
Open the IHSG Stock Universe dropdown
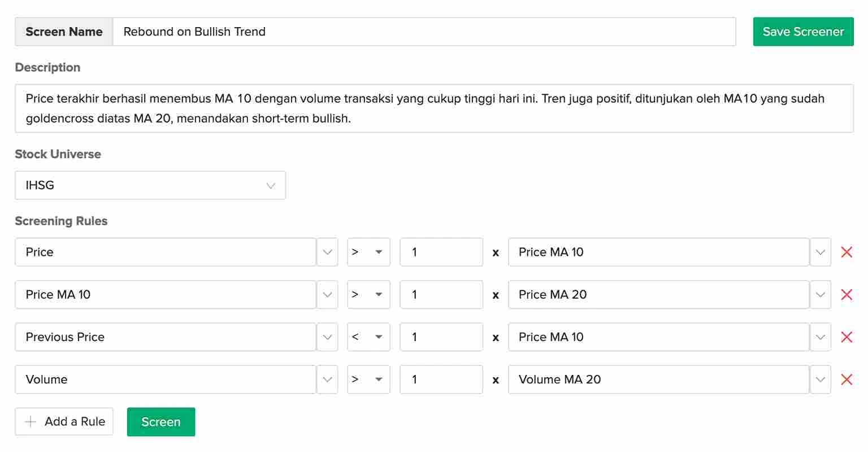click(x=150, y=185)
